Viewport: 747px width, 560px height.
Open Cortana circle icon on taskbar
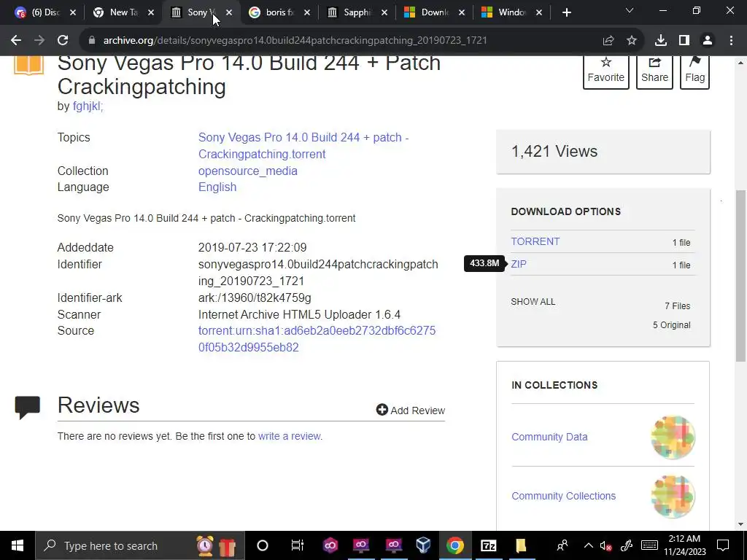(263, 545)
